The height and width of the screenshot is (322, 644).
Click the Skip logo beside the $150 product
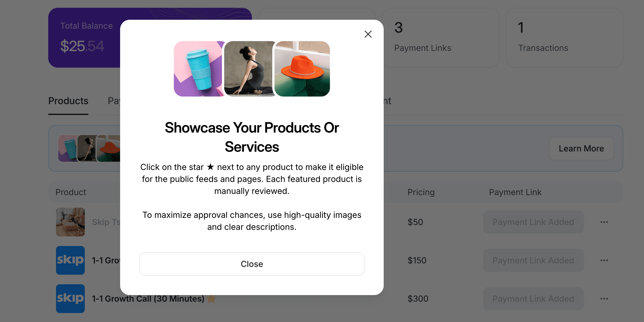tap(70, 260)
